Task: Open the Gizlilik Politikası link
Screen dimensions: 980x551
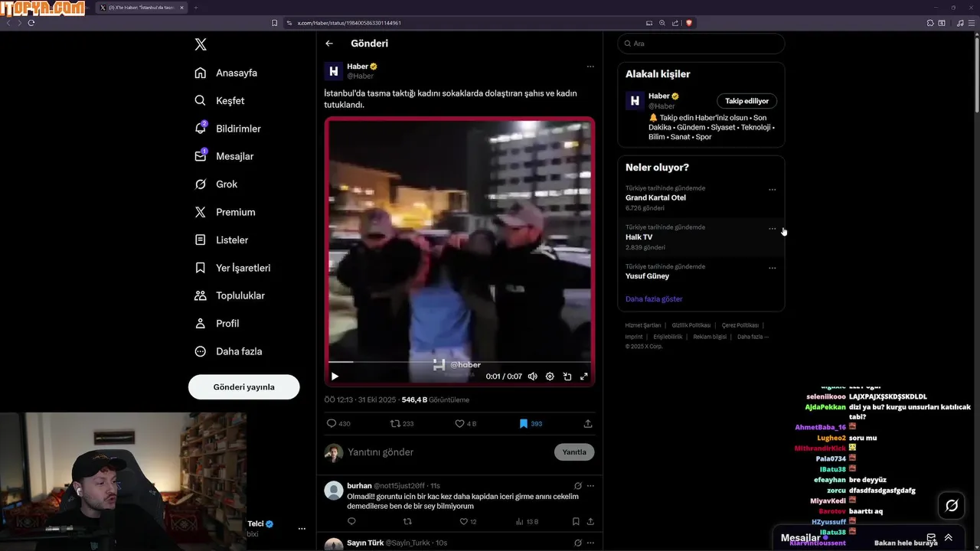Action: 691,325
